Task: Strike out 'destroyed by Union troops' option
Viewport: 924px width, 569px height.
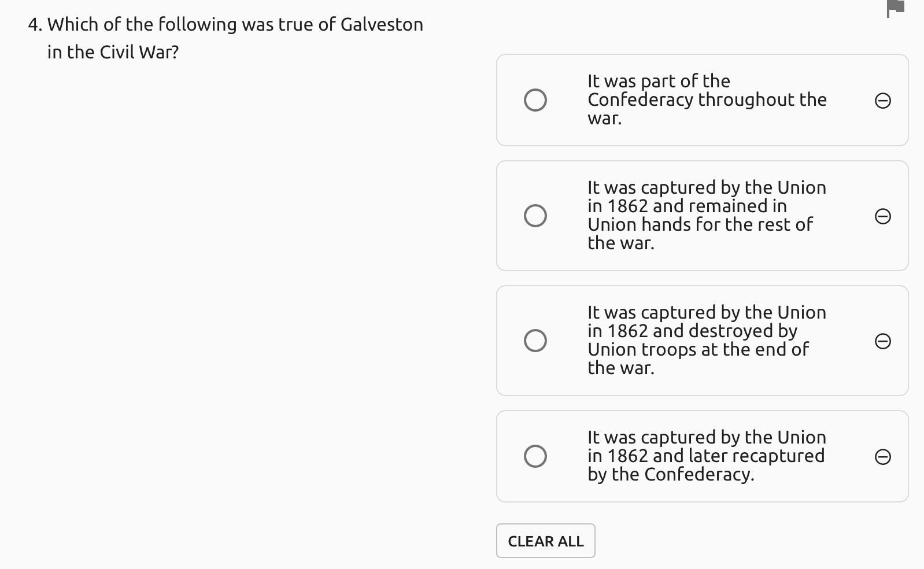Action: point(882,341)
